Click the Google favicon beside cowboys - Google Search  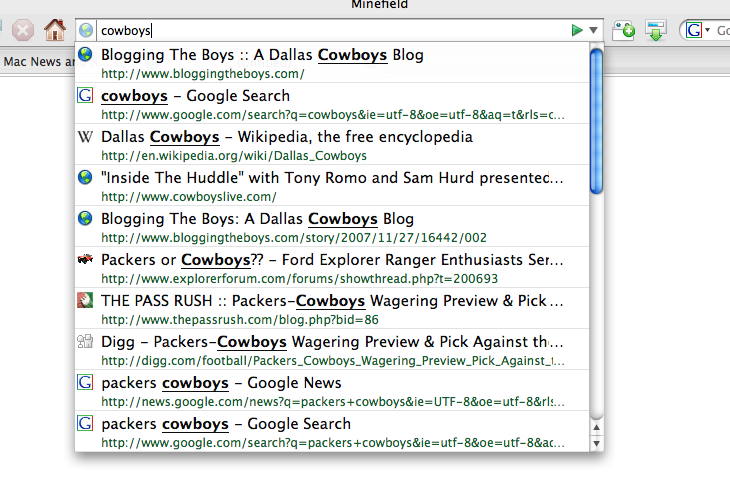[85, 95]
